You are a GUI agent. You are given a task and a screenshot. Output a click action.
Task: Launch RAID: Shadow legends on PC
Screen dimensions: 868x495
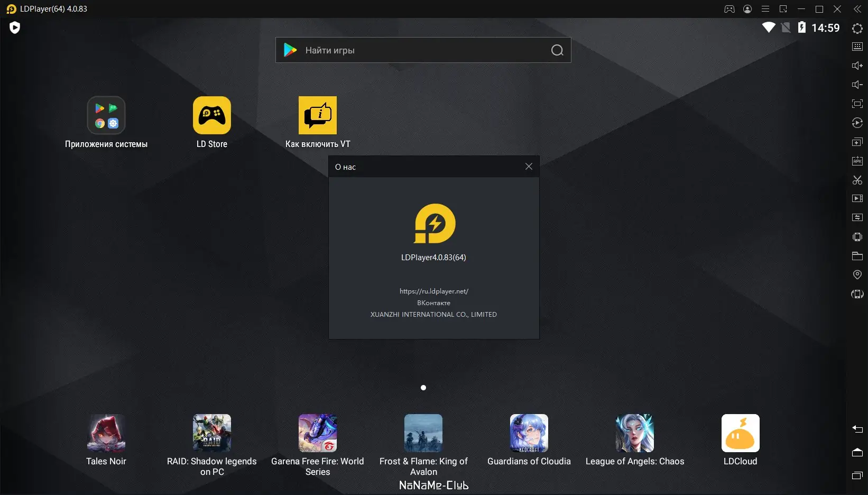(212, 445)
